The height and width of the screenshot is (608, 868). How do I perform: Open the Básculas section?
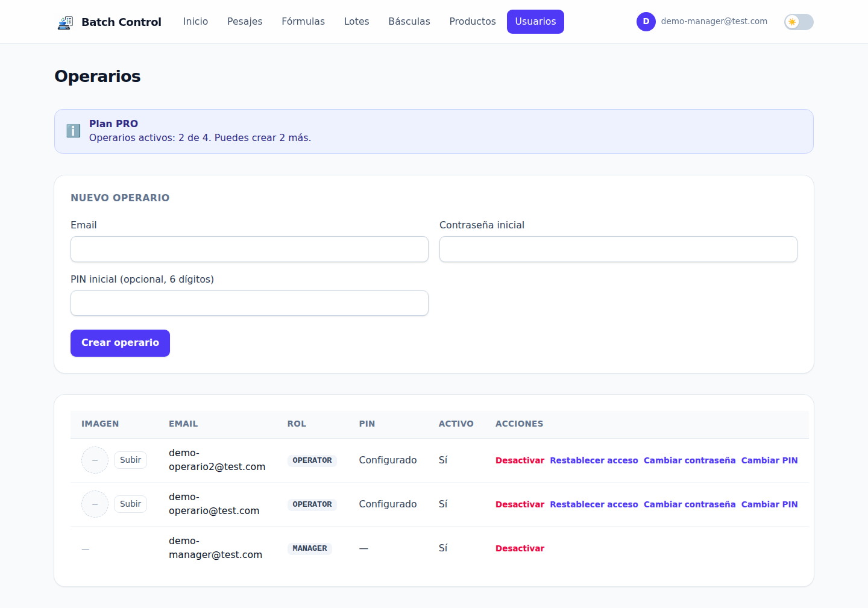[409, 22]
